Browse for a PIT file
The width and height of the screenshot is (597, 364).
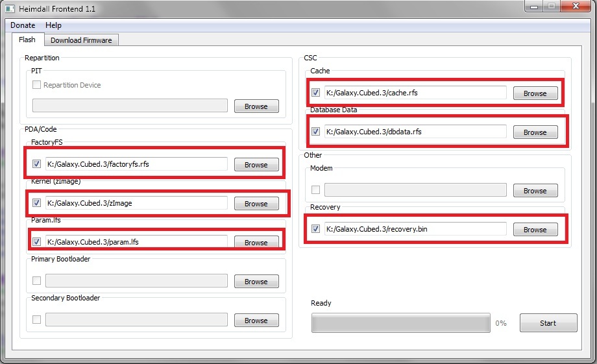coord(256,106)
